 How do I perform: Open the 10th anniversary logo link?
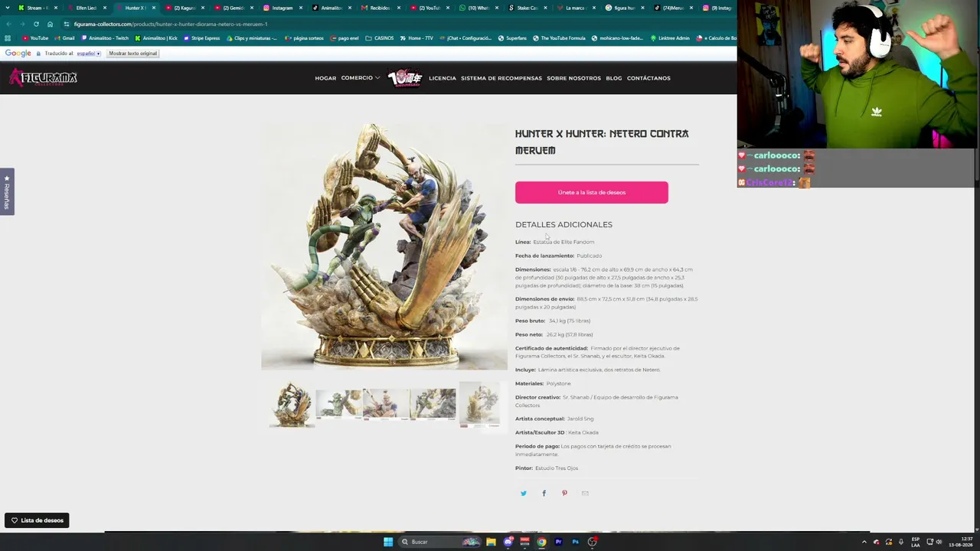coord(405,78)
